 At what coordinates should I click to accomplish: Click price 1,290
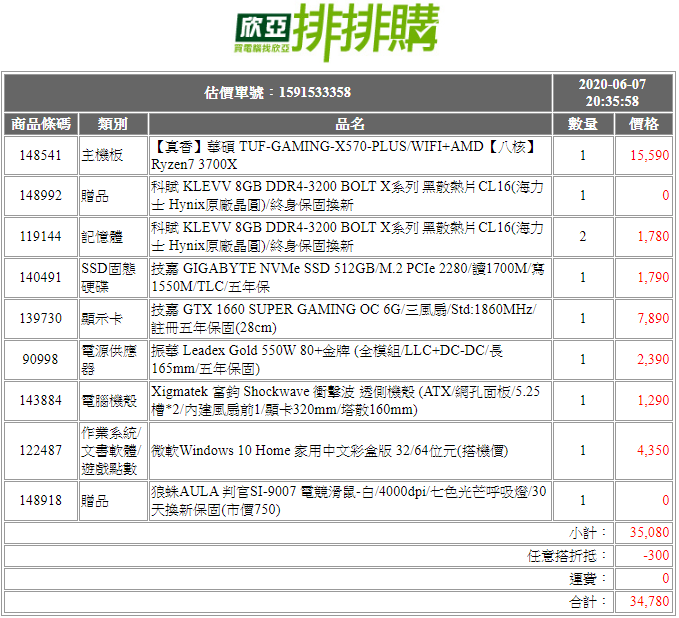coord(653,401)
